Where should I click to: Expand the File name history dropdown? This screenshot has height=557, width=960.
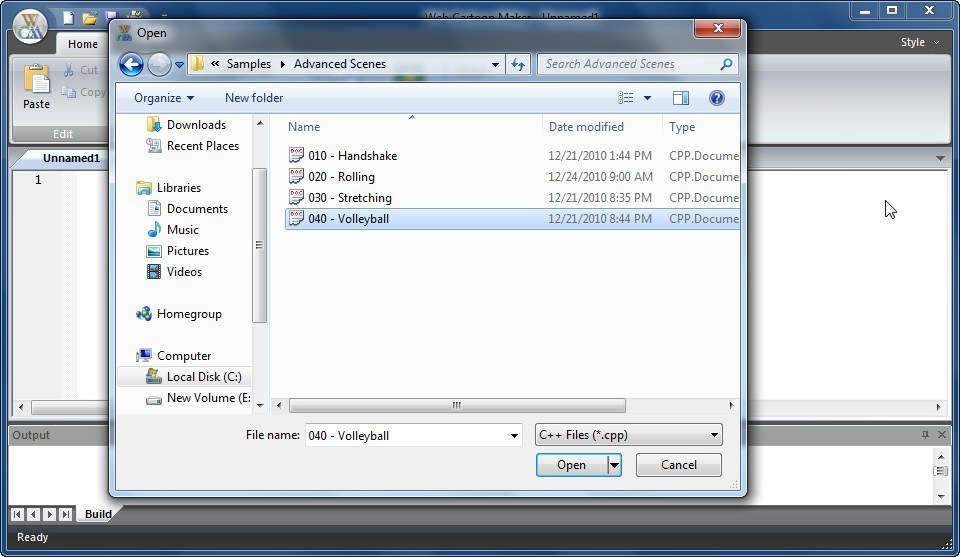click(x=514, y=436)
